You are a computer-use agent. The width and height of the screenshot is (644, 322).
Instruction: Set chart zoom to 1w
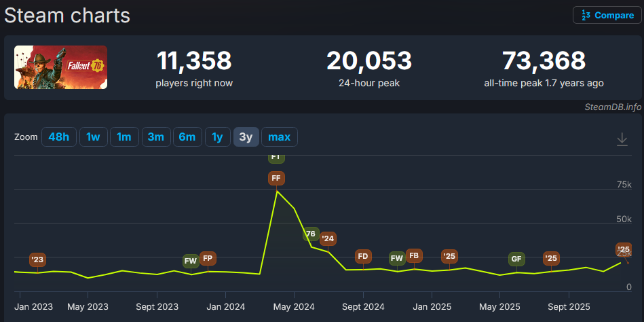click(x=93, y=137)
